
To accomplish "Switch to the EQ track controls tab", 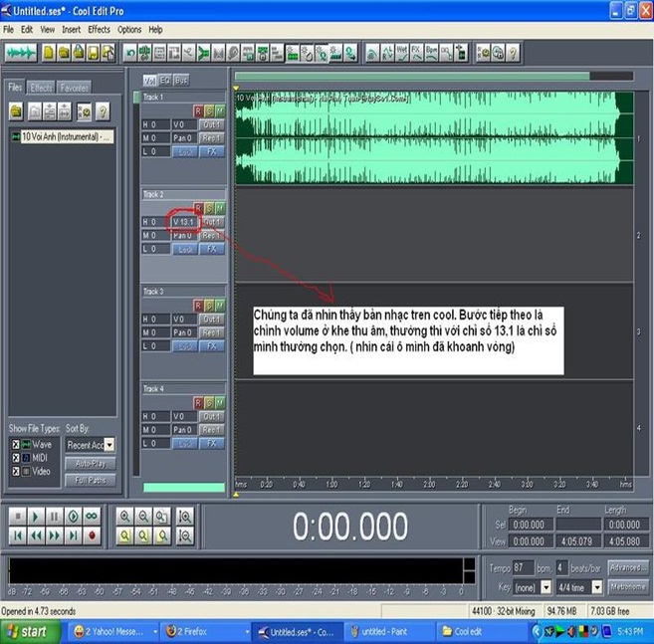I will 165,80.
